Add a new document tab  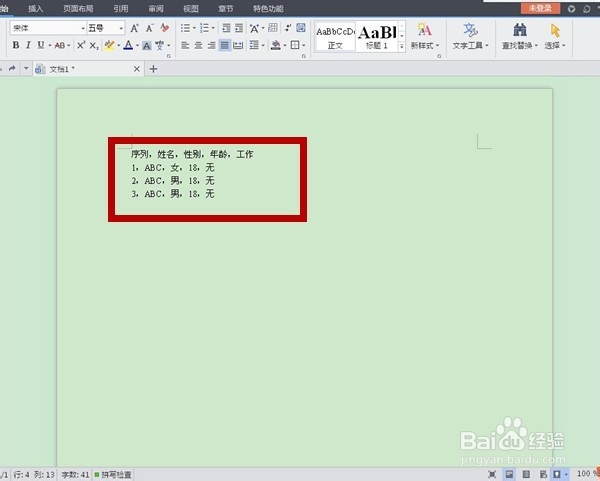pos(153,69)
